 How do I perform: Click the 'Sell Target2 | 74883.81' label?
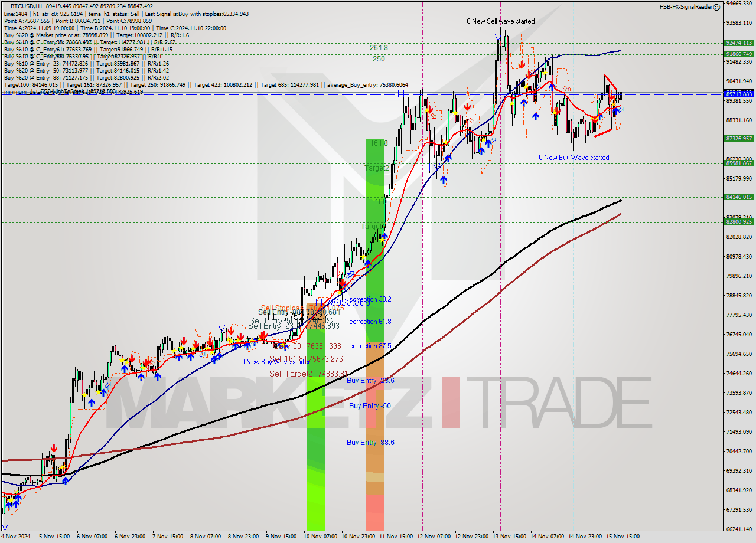point(307,374)
